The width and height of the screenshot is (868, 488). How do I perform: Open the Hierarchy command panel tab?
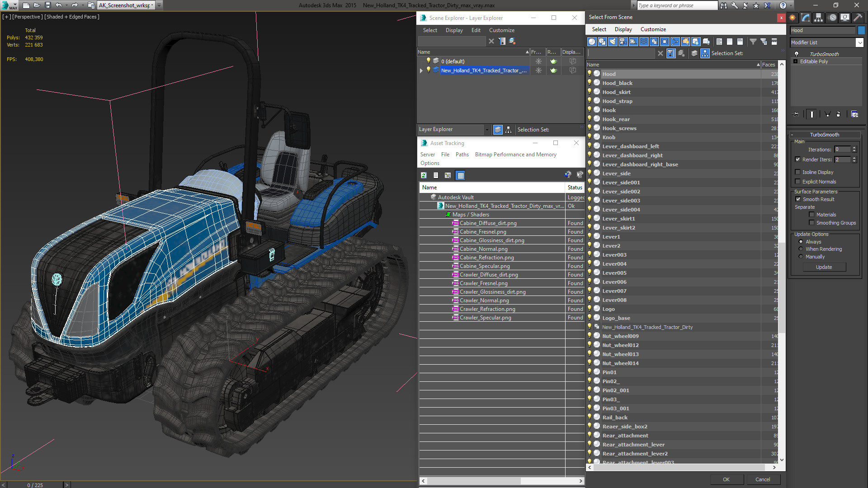pos(819,18)
